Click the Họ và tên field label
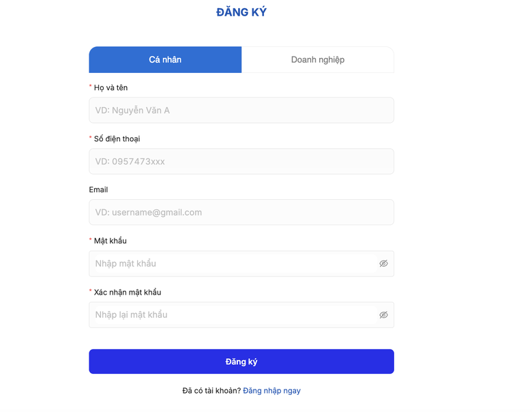 click(x=110, y=87)
